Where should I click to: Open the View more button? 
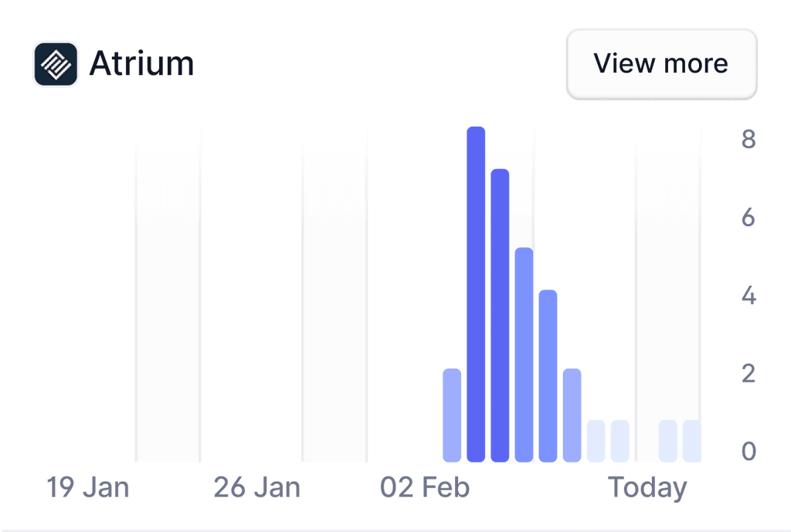(661, 64)
